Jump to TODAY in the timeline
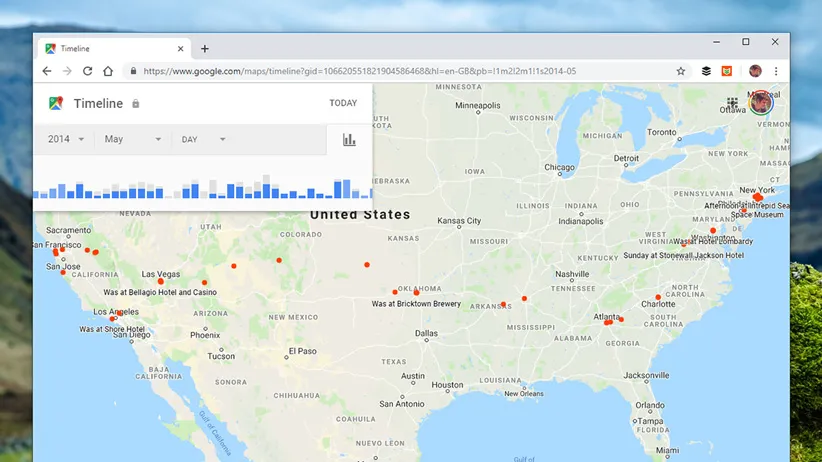822x462 pixels. click(343, 103)
